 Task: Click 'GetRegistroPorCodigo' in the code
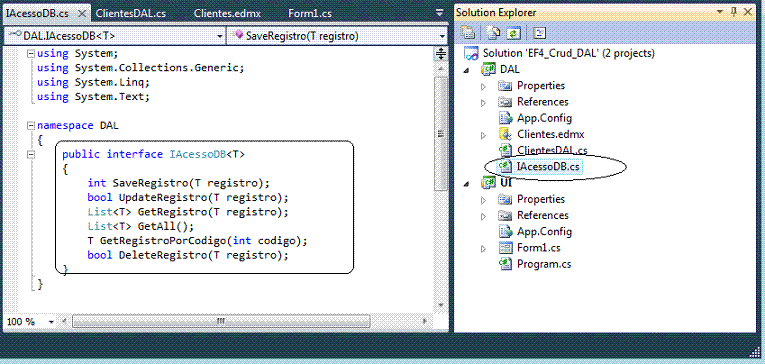(163, 241)
